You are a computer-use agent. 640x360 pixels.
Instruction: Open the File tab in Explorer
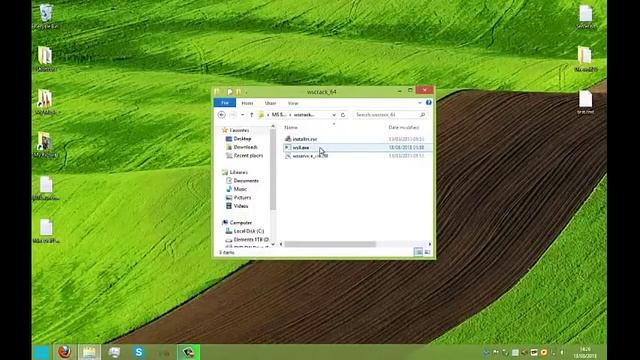click(x=224, y=103)
